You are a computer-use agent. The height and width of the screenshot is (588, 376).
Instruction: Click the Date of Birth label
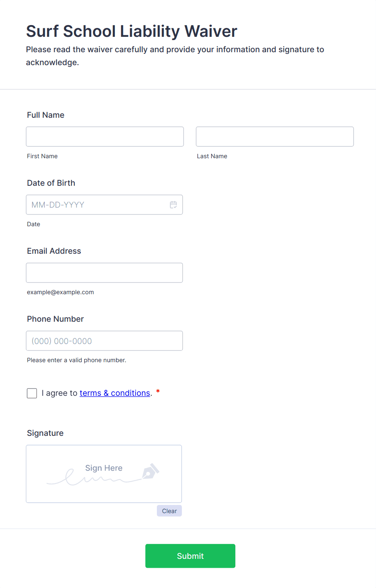click(51, 183)
